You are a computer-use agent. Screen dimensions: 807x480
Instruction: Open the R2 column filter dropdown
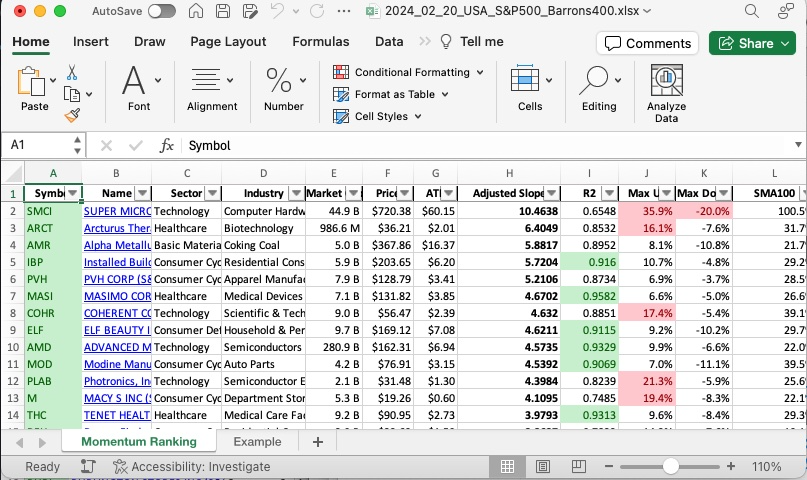click(x=609, y=193)
